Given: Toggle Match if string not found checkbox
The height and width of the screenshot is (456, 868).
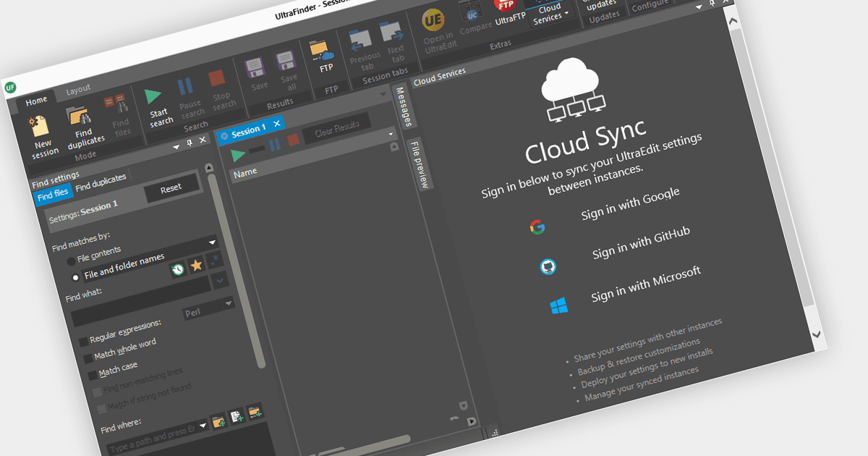Looking at the screenshot, I should [x=101, y=410].
